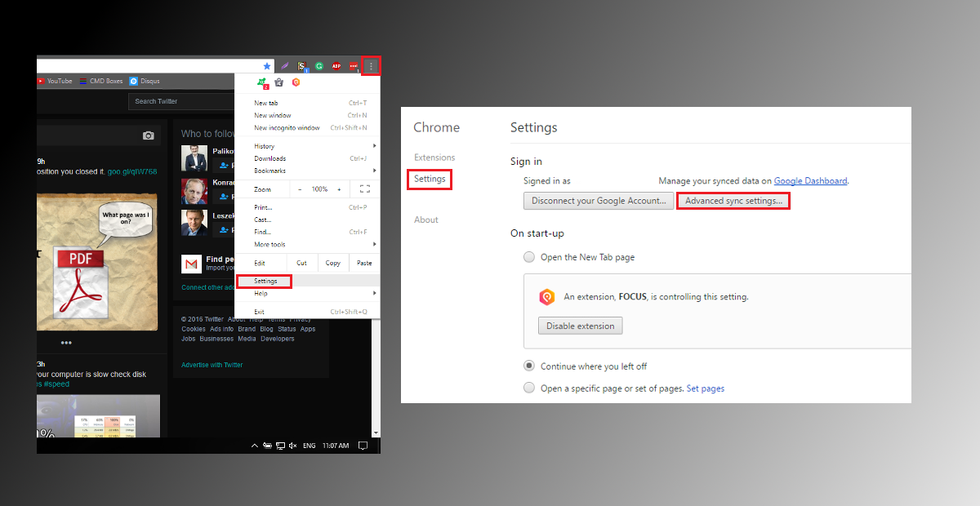Click the three-dots more button under tweet

pyautogui.click(x=66, y=343)
